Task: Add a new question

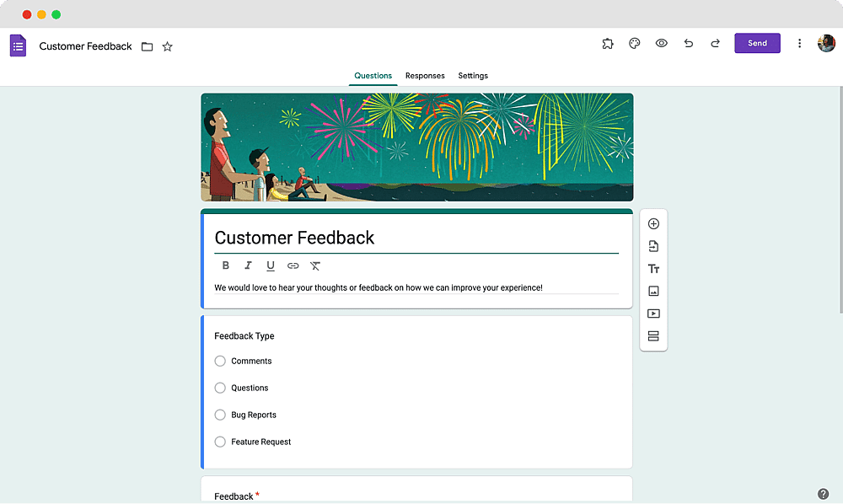Action: pyautogui.click(x=654, y=223)
